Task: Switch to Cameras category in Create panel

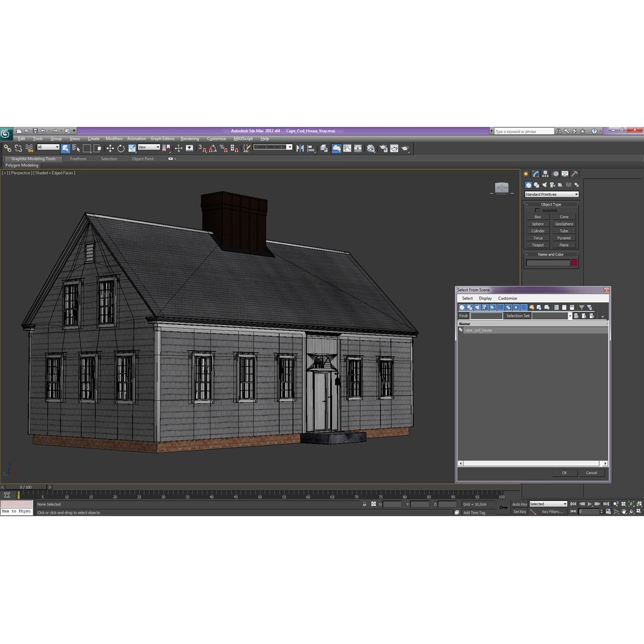Action: click(x=552, y=185)
